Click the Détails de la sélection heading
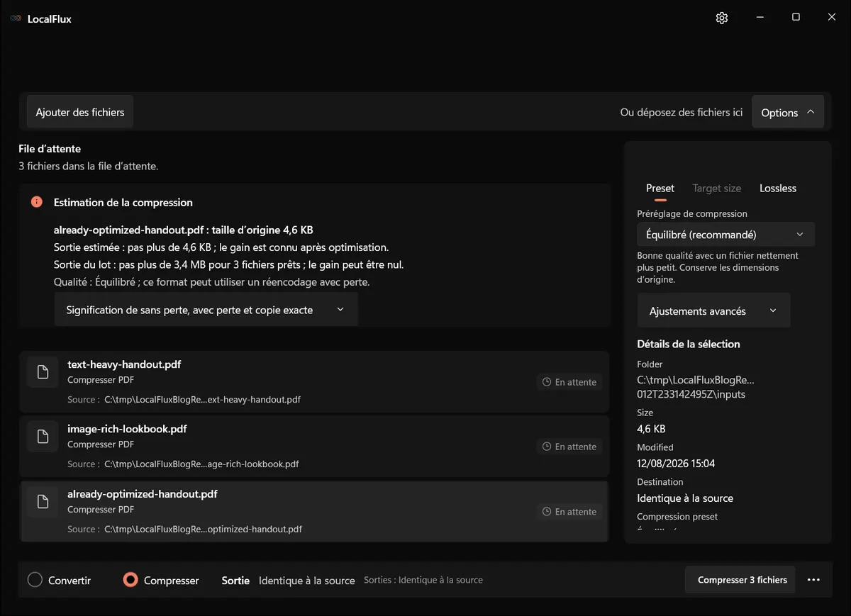Image resolution: width=851 pixels, height=616 pixels. point(689,344)
